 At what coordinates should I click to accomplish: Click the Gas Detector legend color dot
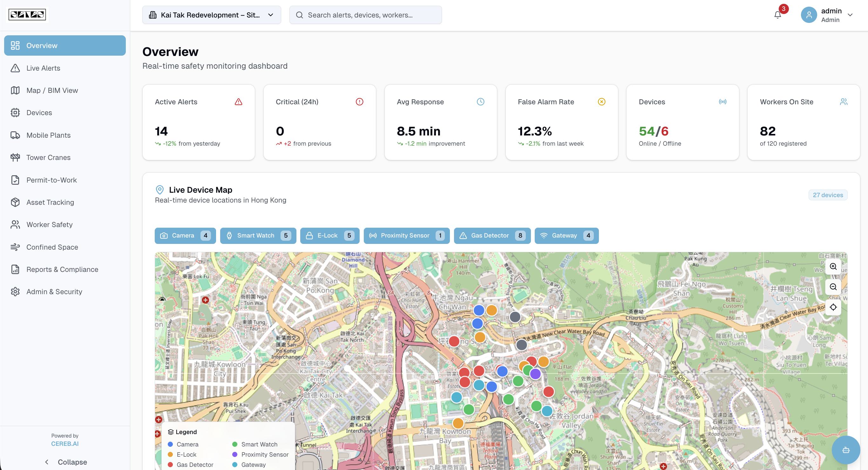pyautogui.click(x=171, y=465)
